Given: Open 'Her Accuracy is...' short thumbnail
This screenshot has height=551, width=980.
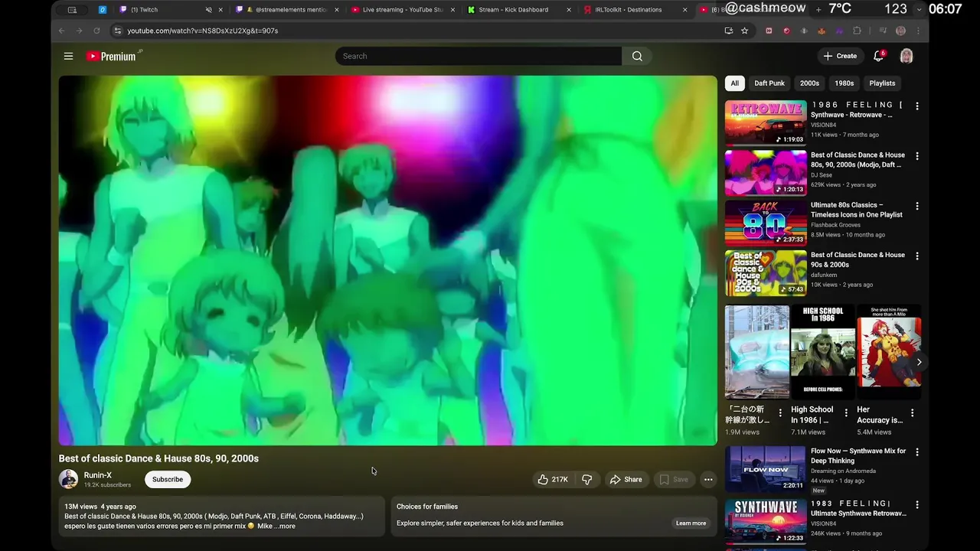Looking at the screenshot, I should (889, 352).
